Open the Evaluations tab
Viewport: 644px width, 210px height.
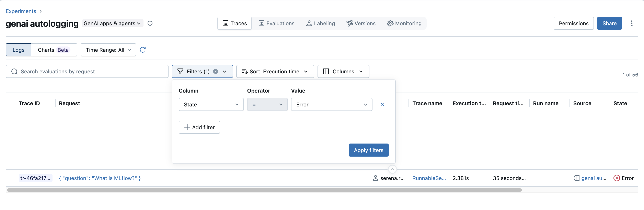[276, 23]
